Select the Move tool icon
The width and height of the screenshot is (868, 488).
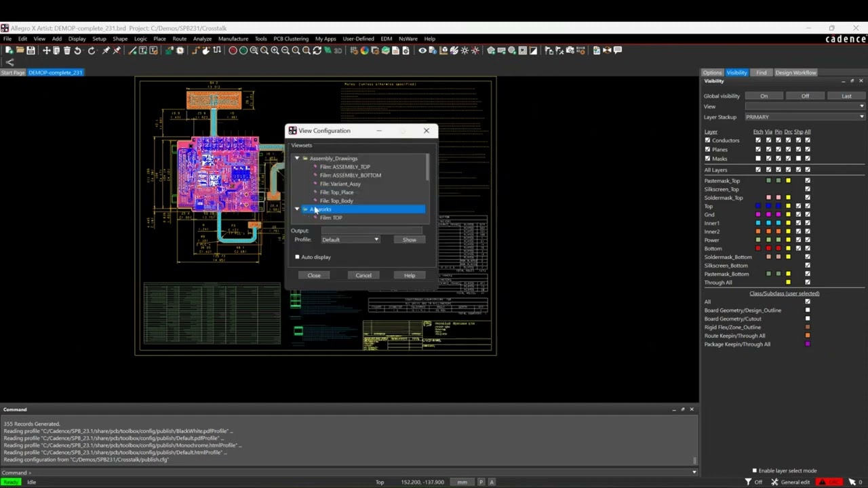coord(46,50)
